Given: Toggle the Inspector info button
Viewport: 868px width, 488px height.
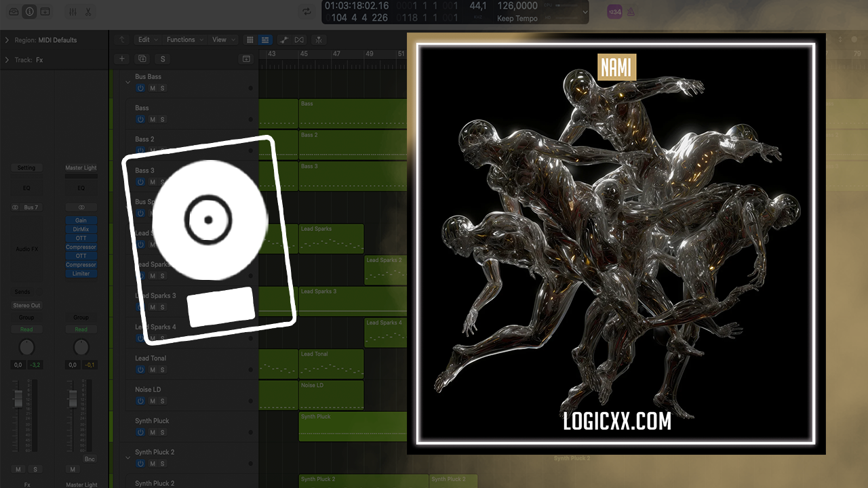Looking at the screenshot, I should (29, 12).
